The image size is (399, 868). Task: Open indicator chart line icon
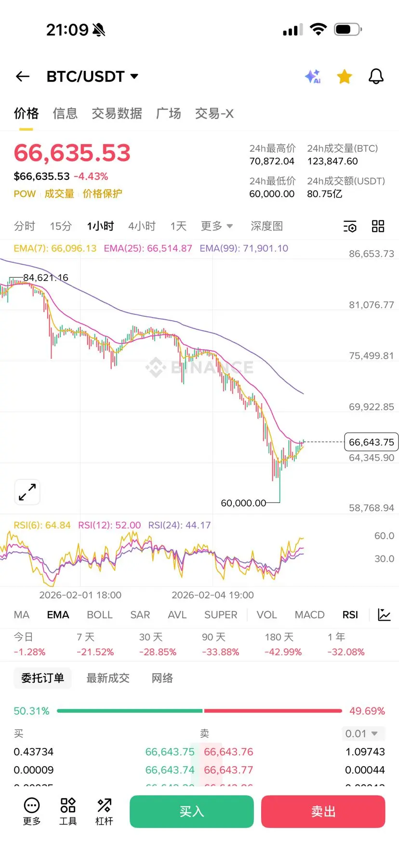point(385,615)
